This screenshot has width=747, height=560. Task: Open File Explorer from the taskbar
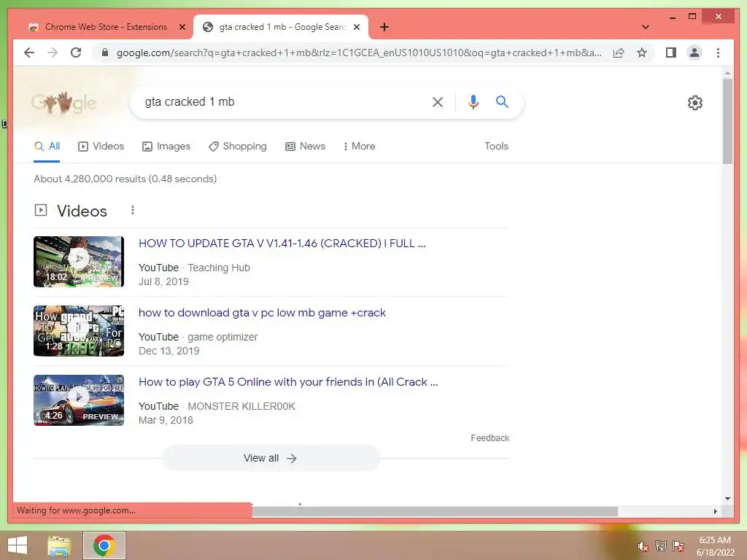59,546
